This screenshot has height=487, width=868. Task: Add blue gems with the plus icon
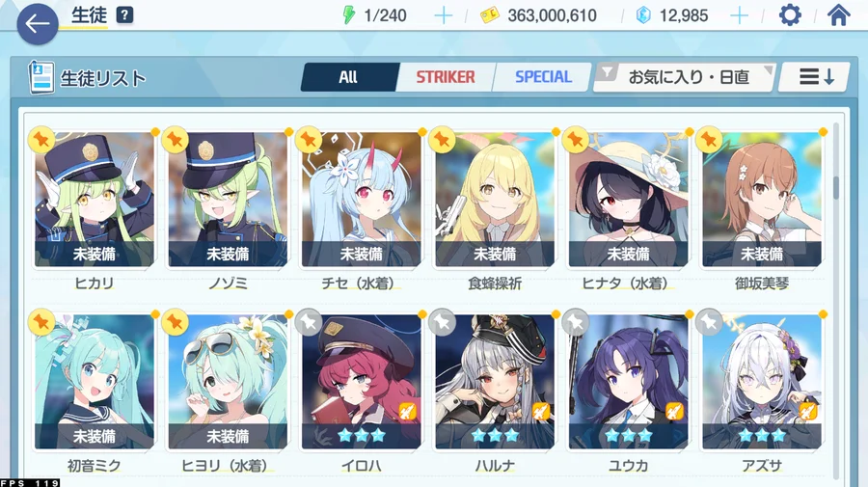[739, 15]
